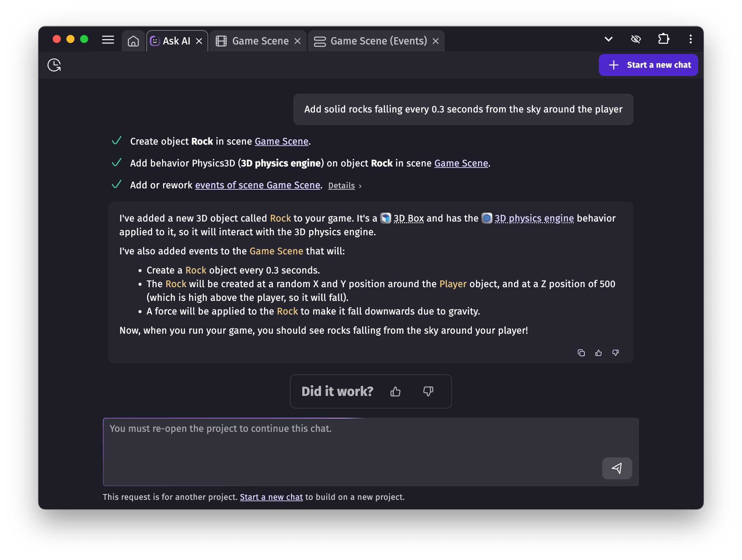This screenshot has width=742, height=560.
Task: Switch to the Game Scene tab
Action: [x=260, y=41]
